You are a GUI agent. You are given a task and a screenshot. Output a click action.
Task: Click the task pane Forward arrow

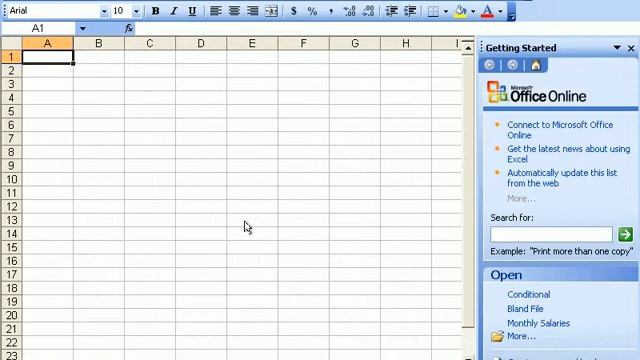coord(513,65)
